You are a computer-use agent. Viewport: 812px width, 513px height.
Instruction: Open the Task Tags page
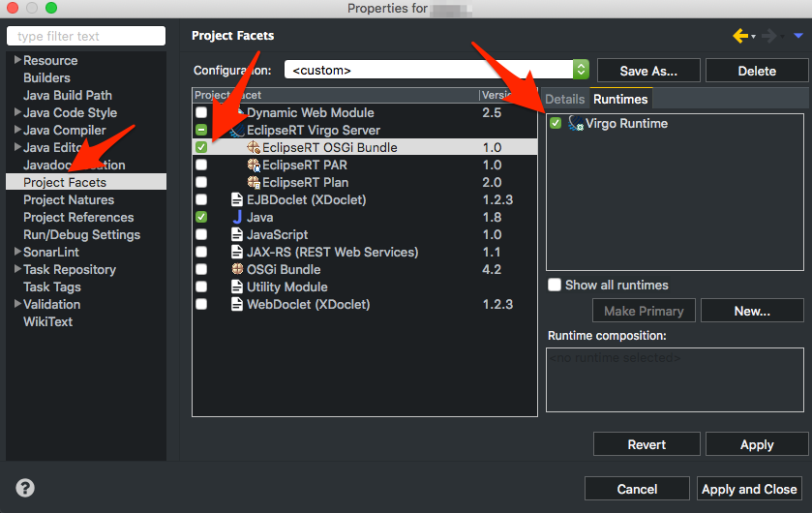point(52,287)
